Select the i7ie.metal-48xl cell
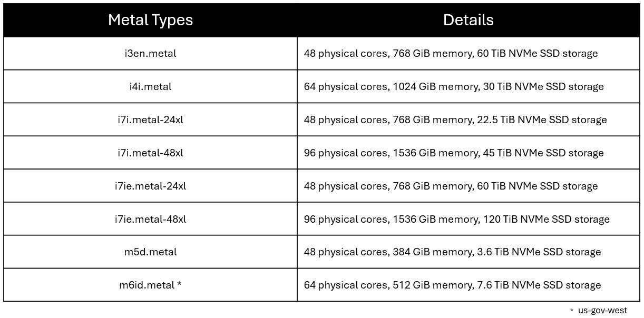Viewport: 644px width, 318px height. tap(150, 219)
